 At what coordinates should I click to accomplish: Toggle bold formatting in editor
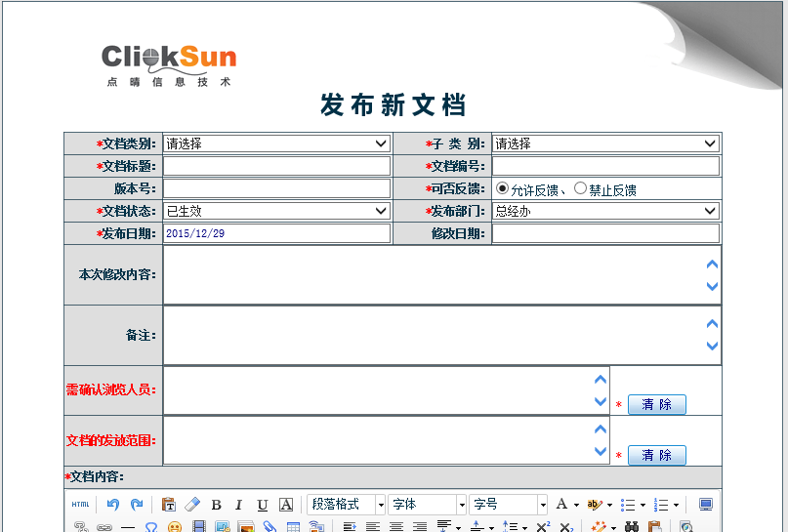[x=216, y=505]
